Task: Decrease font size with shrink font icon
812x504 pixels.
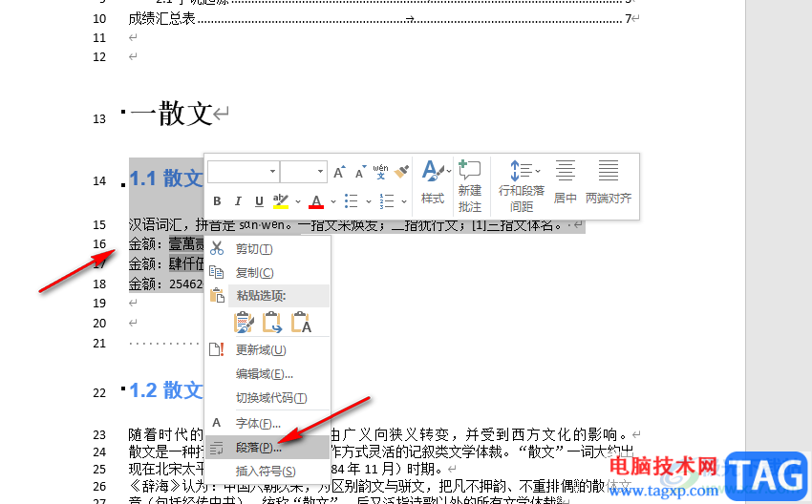Action: click(360, 172)
